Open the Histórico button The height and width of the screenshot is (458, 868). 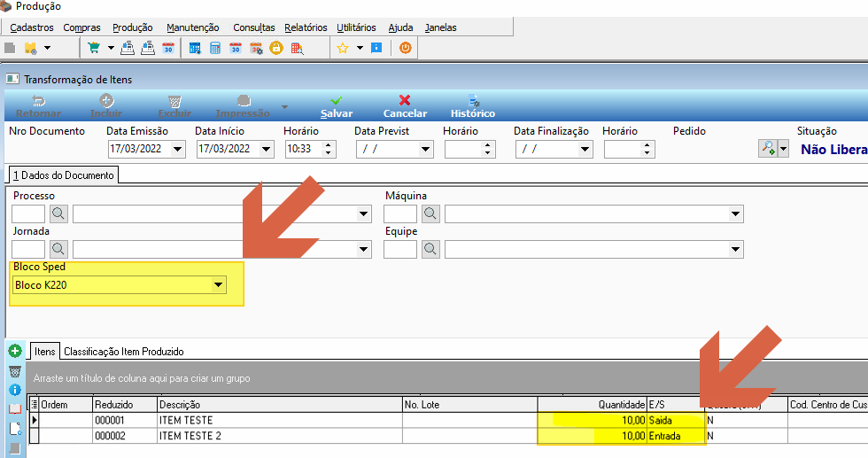pos(473,106)
